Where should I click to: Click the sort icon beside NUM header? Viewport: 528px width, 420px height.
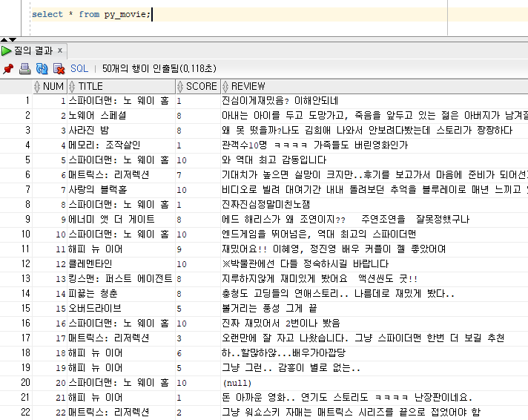37,87
